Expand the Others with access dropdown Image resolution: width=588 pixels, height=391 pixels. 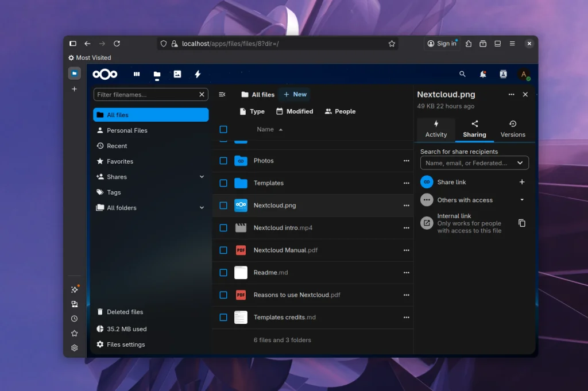pyautogui.click(x=521, y=200)
